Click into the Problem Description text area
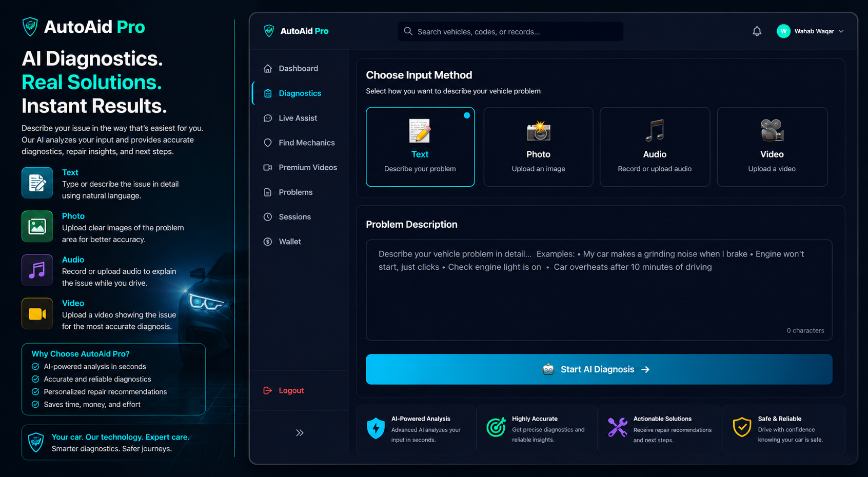The image size is (868, 477). (599, 290)
